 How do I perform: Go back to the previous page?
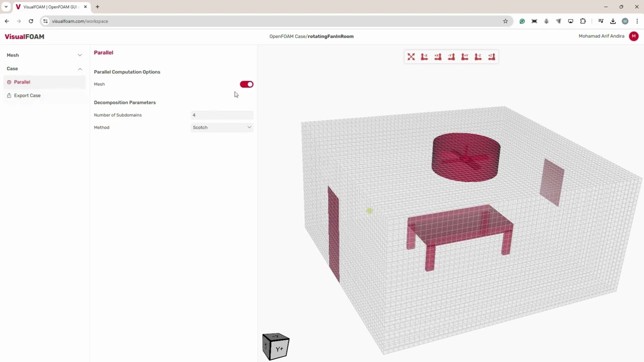7,21
